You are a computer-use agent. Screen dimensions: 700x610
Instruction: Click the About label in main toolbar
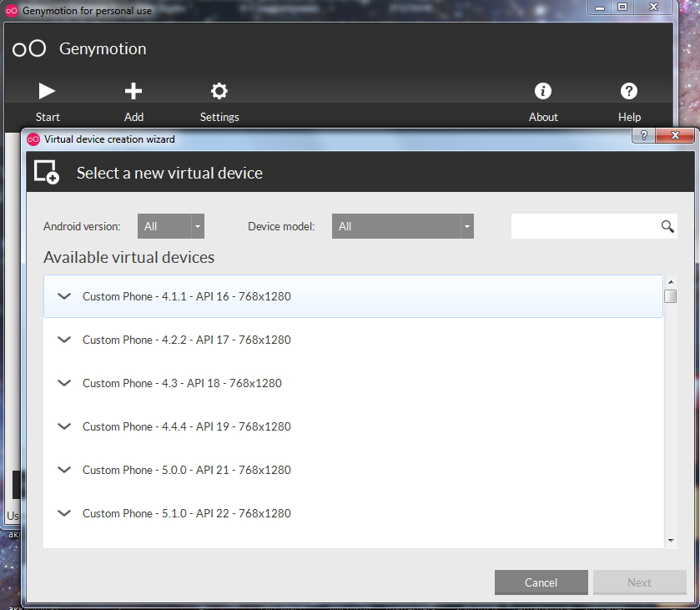pos(543,117)
